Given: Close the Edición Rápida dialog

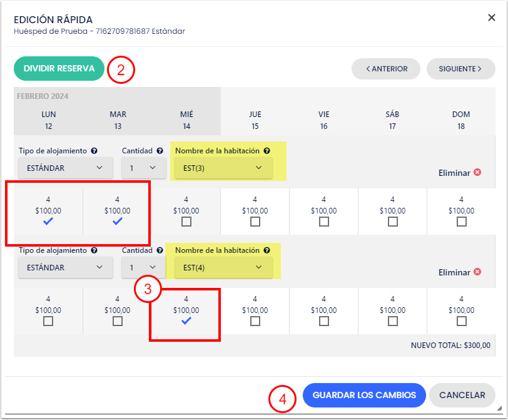Looking at the screenshot, I should coord(492,18).
